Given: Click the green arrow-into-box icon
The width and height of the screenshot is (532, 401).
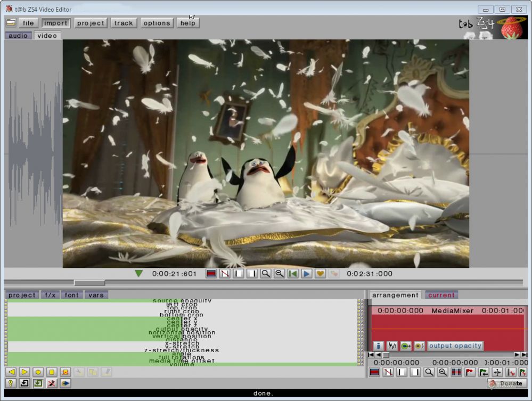Looking at the screenshot, I should [x=38, y=383].
